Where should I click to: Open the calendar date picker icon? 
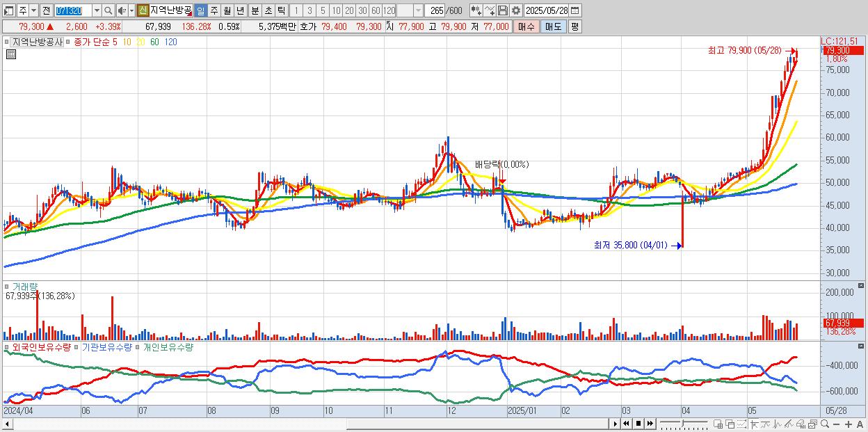click(575, 10)
